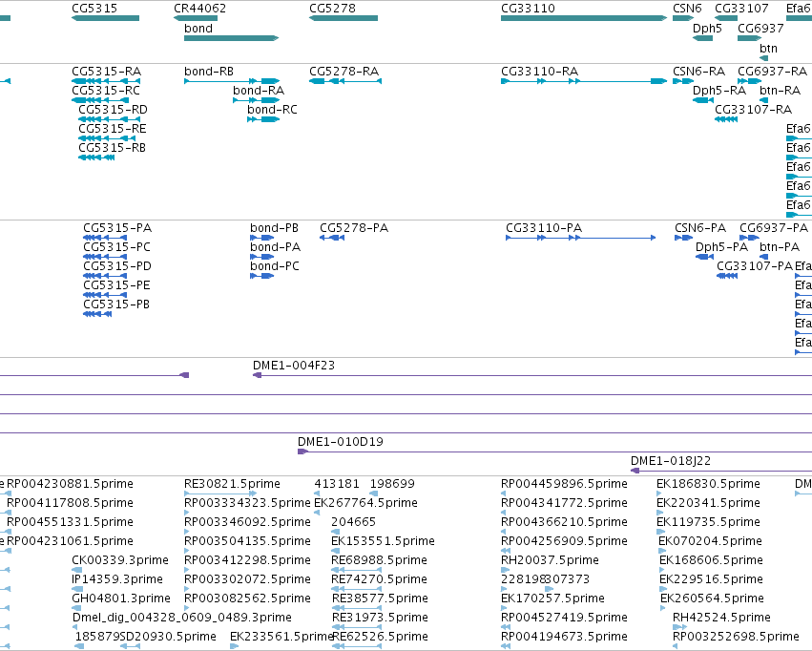Select the CG33110 gene bar
This screenshot has width=812, height=651.
[584, 18]
